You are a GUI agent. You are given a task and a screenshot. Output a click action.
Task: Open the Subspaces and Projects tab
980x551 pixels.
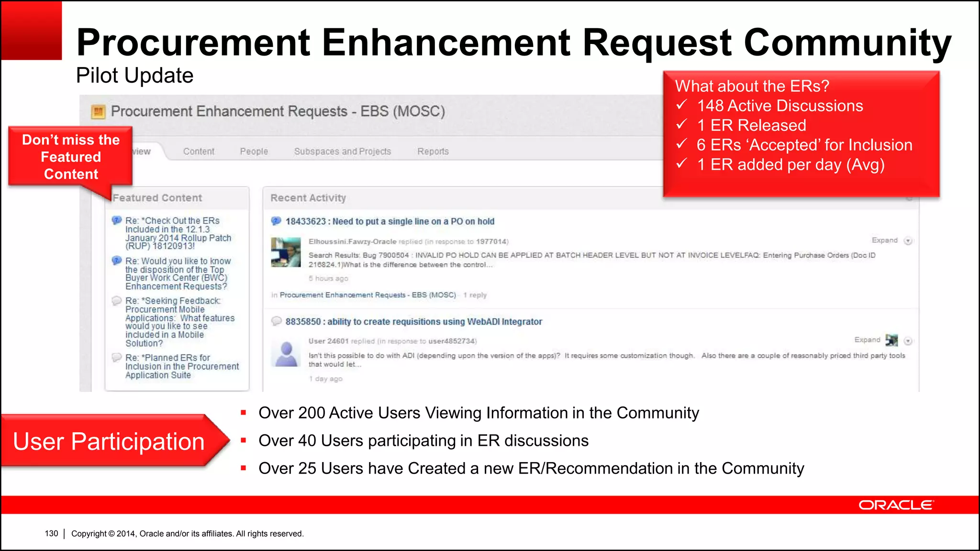click(x=343, y=151)
